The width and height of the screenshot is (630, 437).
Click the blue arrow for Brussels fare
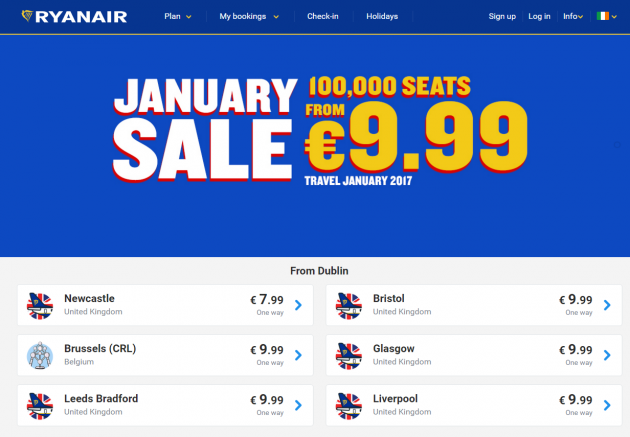point(297,355)
